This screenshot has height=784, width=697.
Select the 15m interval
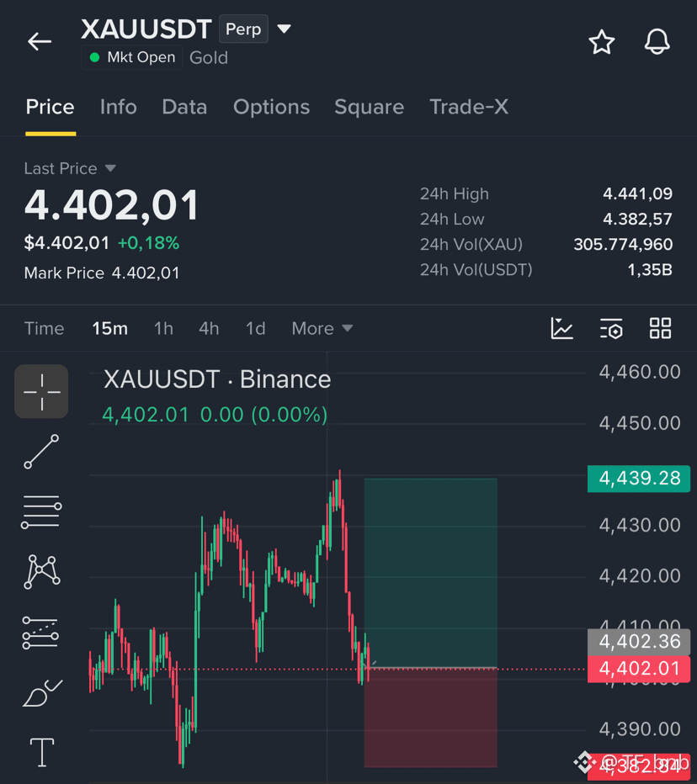[x=109, y=329]
